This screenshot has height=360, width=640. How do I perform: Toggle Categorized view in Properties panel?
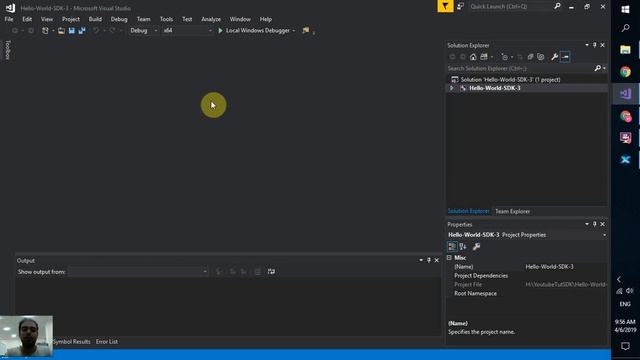pyautogui.click(x=452, y=247)
